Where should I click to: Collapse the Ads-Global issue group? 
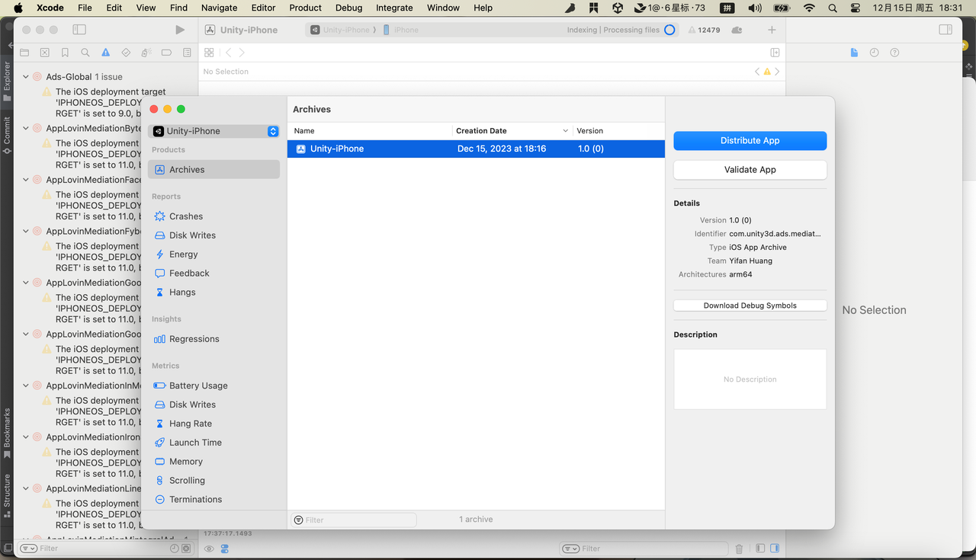click(x=25, y=77)
